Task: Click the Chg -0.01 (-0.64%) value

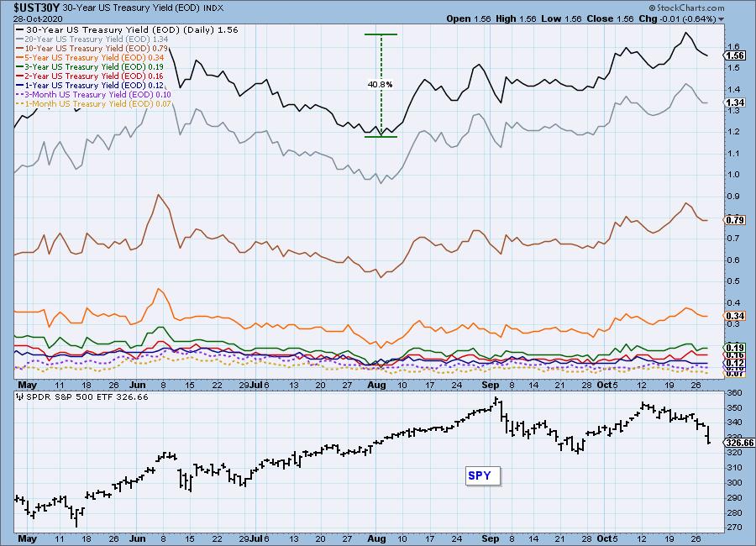Action: coord(677,18)
